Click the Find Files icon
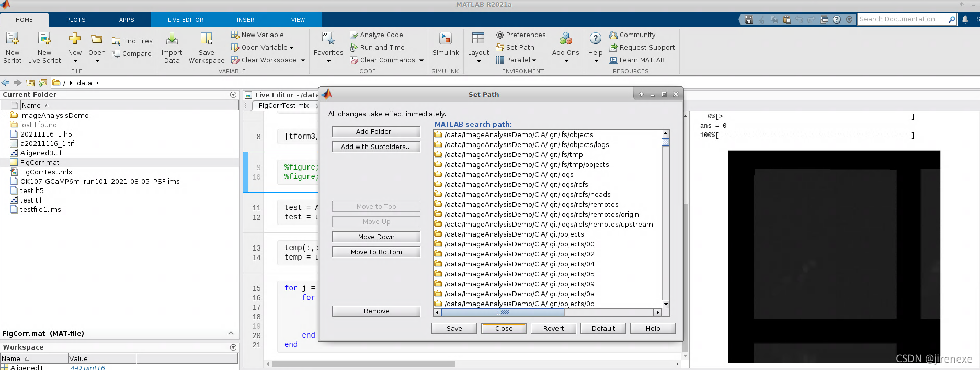 116,41
